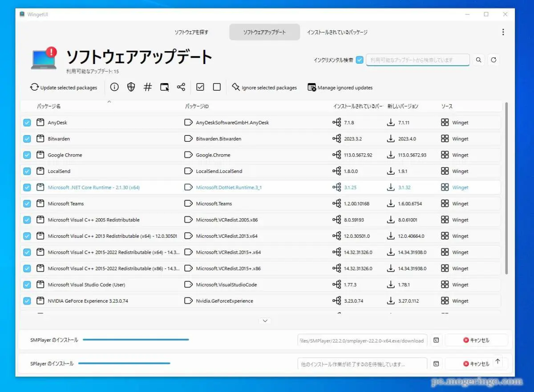Toggle the インクリメンタル検索 checkbox
The image size is (534, 392).
point(360,60)
